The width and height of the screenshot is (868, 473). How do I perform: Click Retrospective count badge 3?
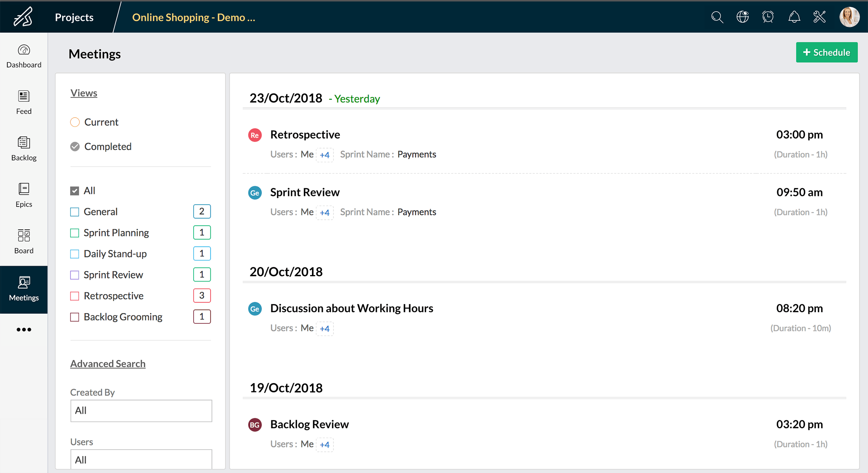click(x=202, y=296)
